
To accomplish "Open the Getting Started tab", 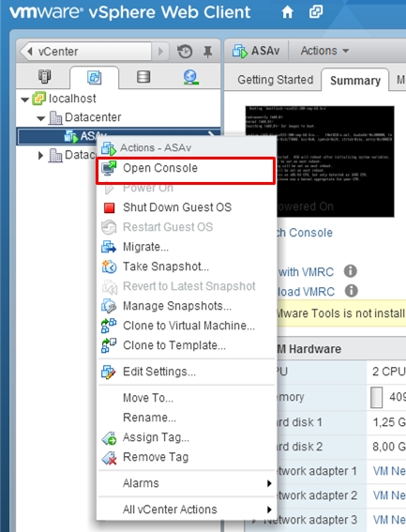I will pyautogui.click(x=275, y=80).
